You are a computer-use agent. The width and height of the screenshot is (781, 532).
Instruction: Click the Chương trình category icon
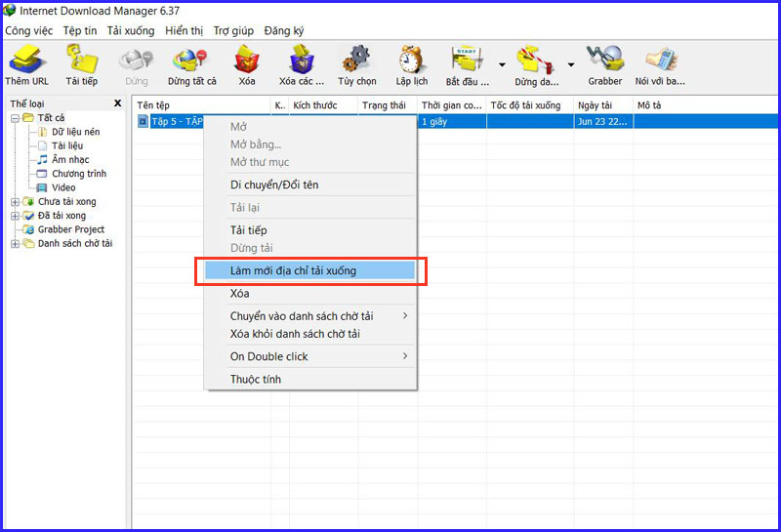pyautogui.click(x=42, y=174)
